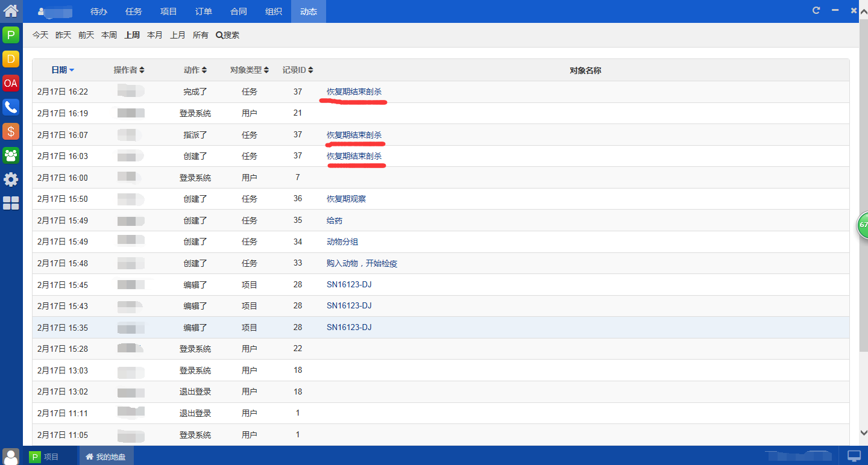Open the 恢复期观察 task link
Image resolution: width=868 pixels, height=465 pixels.
[x=346, y=199]
